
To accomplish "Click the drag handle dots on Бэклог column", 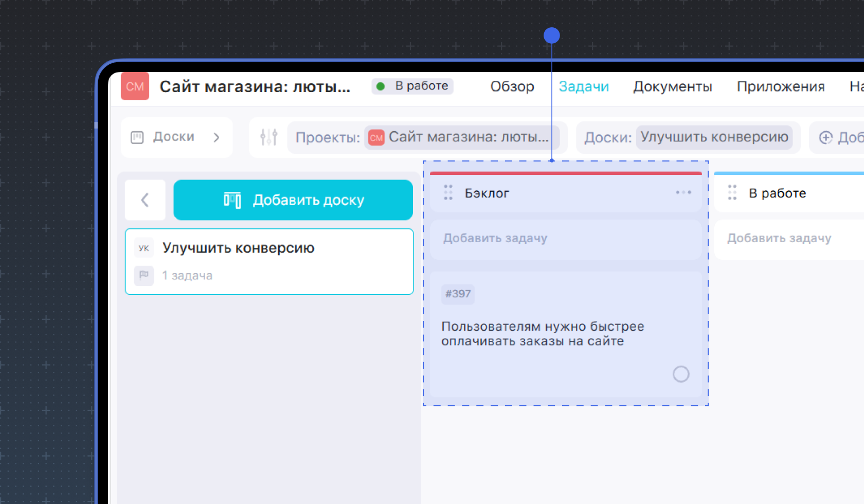I will click(447, 192).
